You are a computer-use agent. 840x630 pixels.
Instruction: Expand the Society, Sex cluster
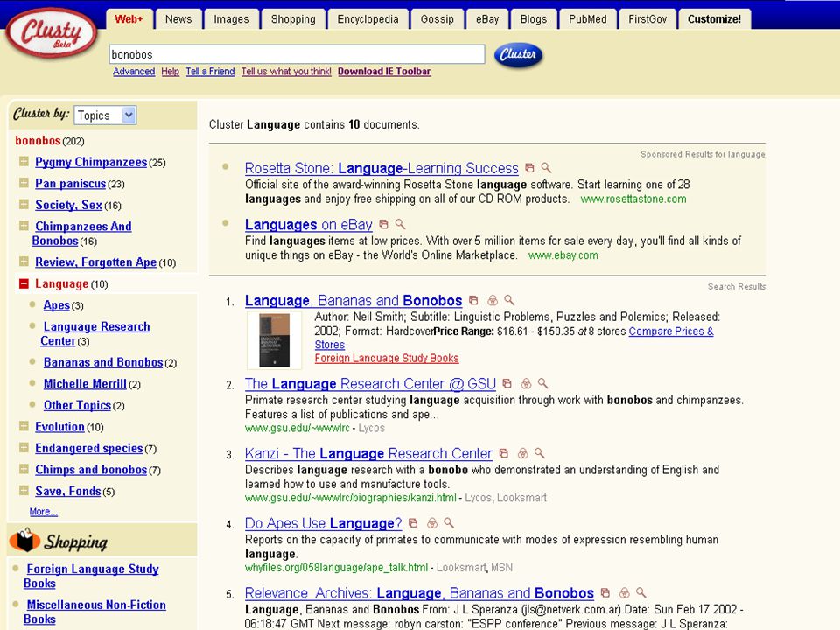coord(24,204)
